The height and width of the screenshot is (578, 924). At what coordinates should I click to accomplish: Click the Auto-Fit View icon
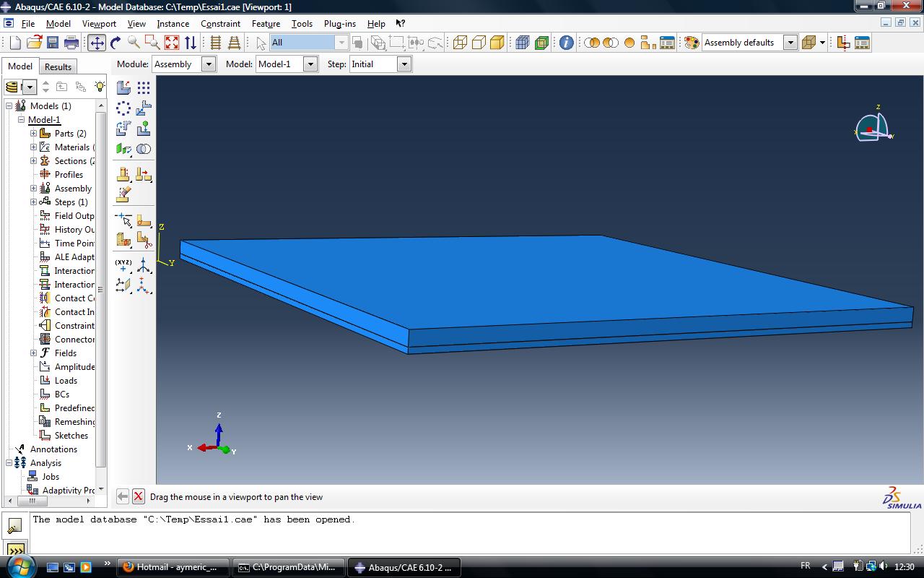[171, 43]
